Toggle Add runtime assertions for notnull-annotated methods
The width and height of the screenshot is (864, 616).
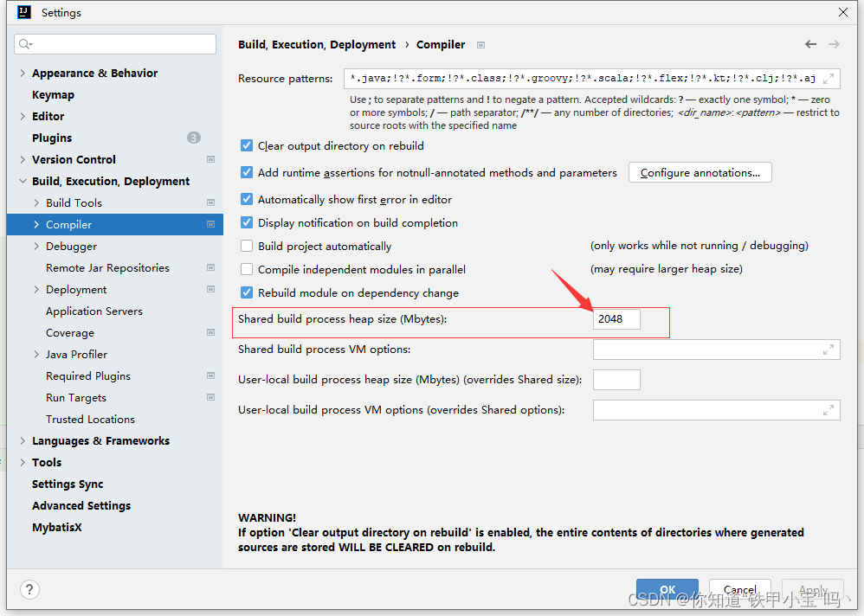pyautogui.click(x=247, y=173)
